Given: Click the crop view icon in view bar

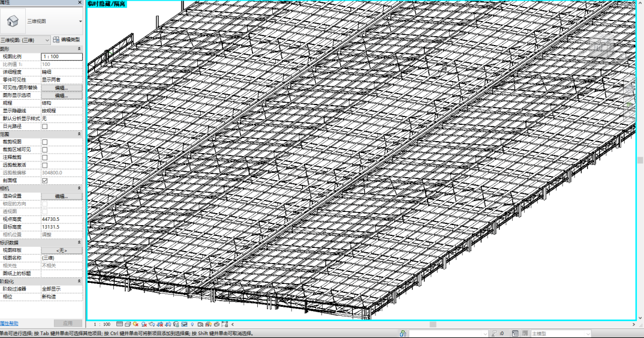Looking at the screenshot, I should [x=160, y=324].
